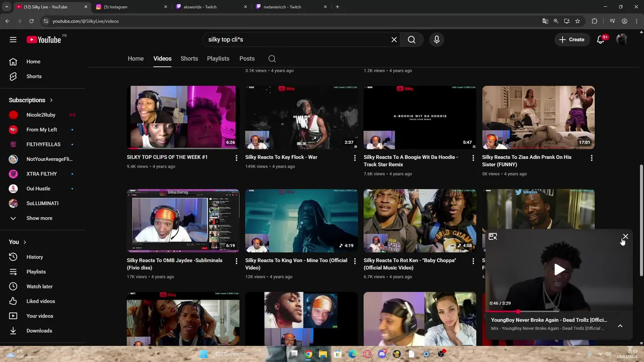Open SILKY TOP CLIPS OF THE WEEK thumbnail
Image resolution: width=644 pixels, height=362 pixels.
coord(183,118)
